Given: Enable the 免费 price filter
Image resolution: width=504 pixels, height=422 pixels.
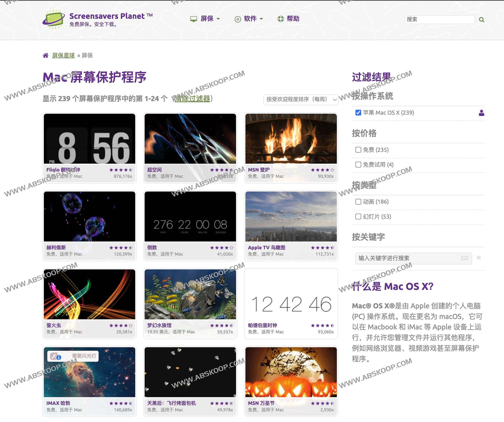Looking at the screenshot, I should click(358, 149).
